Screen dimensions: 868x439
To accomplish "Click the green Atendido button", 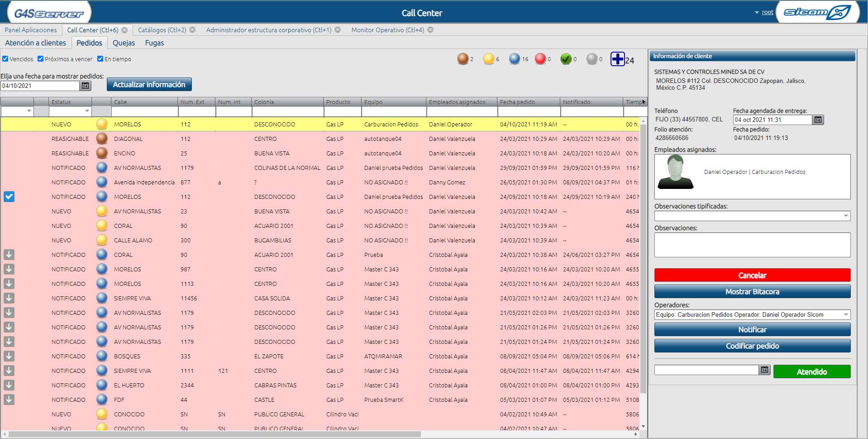I will [812, 372].
